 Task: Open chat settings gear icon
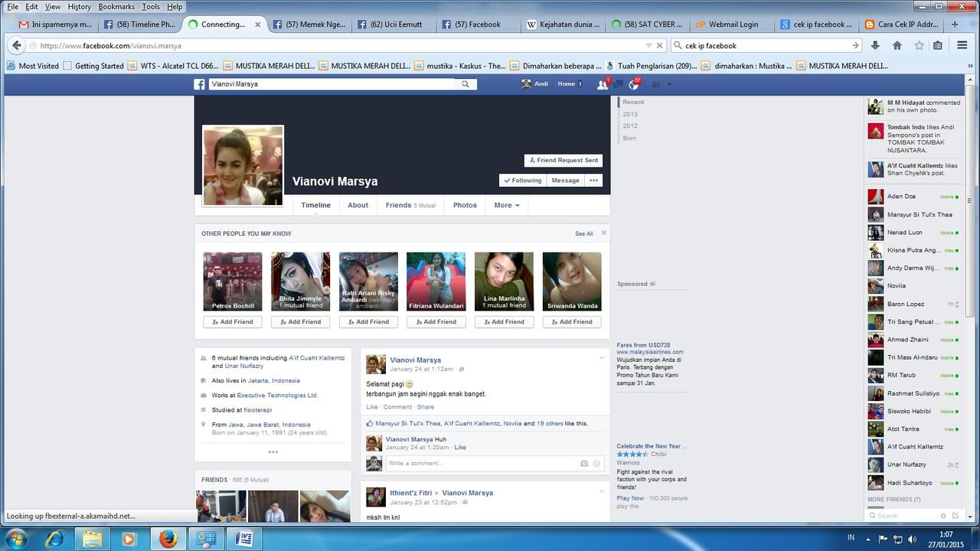[x=943, y=516]
